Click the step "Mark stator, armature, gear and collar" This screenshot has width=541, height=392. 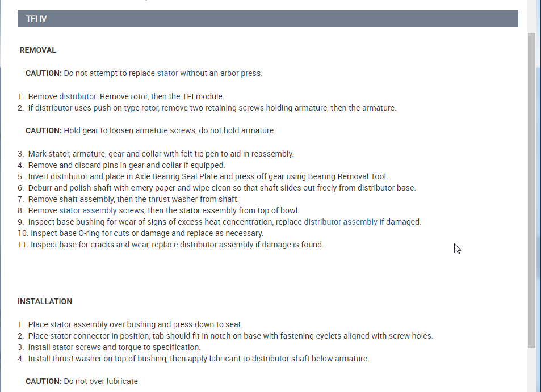[x=161, y=154]
